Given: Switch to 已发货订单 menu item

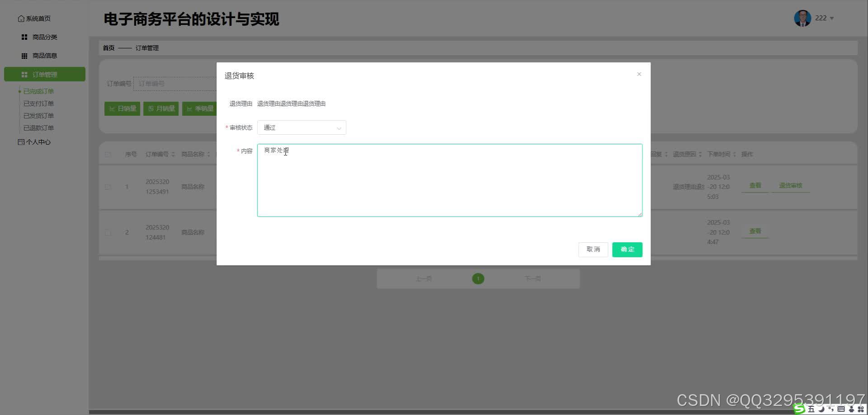Looking at the screenshot, I should pos(38,115).
